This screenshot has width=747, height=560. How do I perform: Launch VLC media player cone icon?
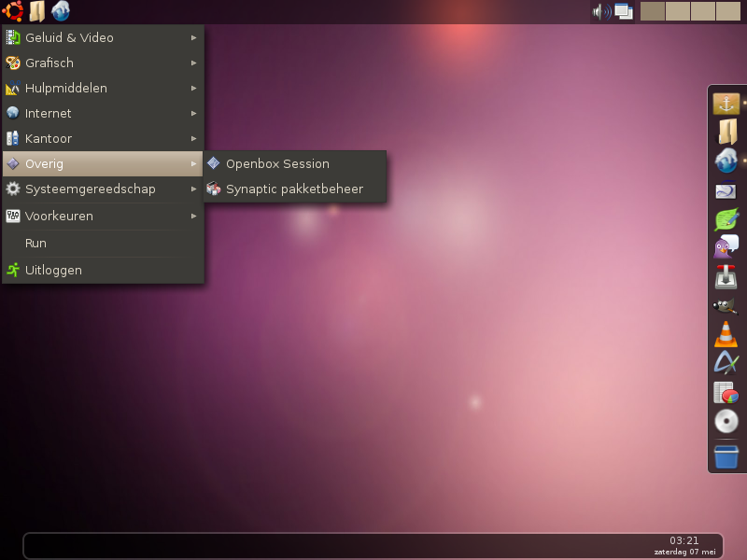click(726, 334)
